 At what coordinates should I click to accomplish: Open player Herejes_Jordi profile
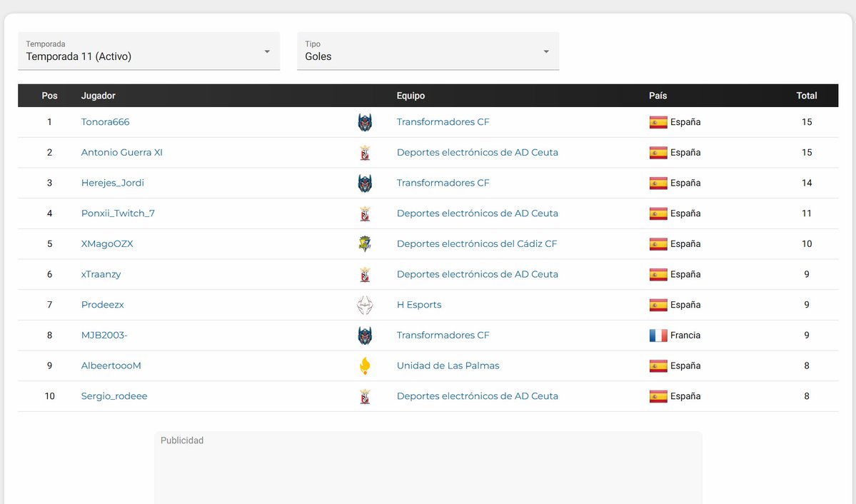click(x=113, y=183)
